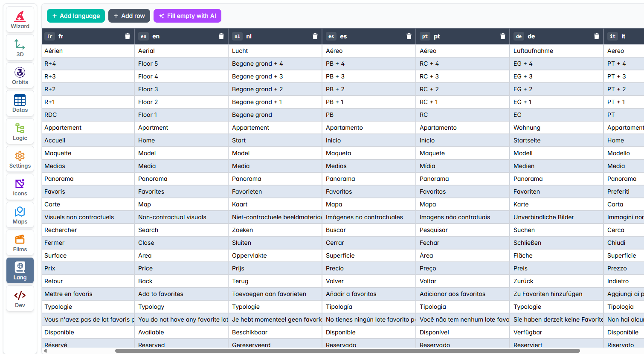Click the 'Favorieten' Dutch cell
This screenshot has width=644, height=354.
tap(276, 192)
